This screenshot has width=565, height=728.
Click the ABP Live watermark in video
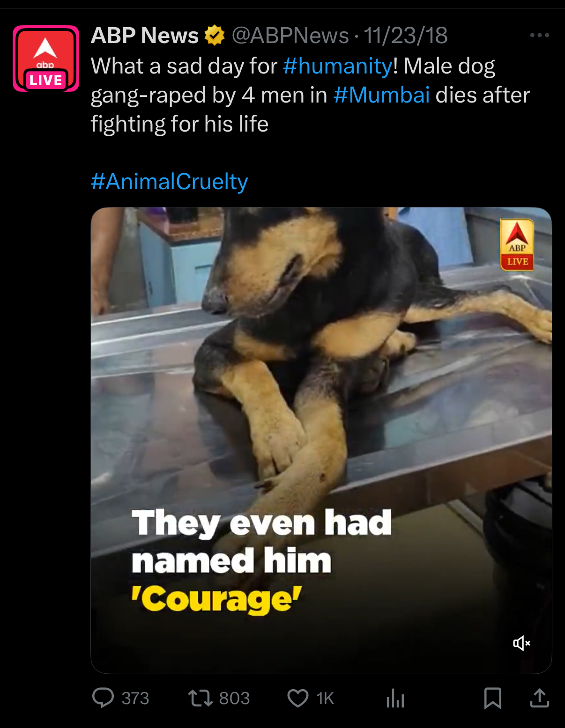517,244
